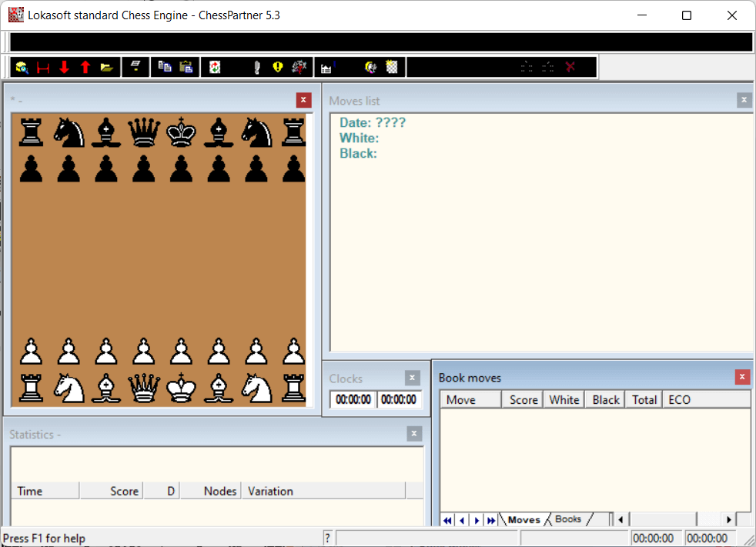756x547 pixels.
Task: Click the yellow exclamation hint toolbar icon
Action: coord(278,67)
